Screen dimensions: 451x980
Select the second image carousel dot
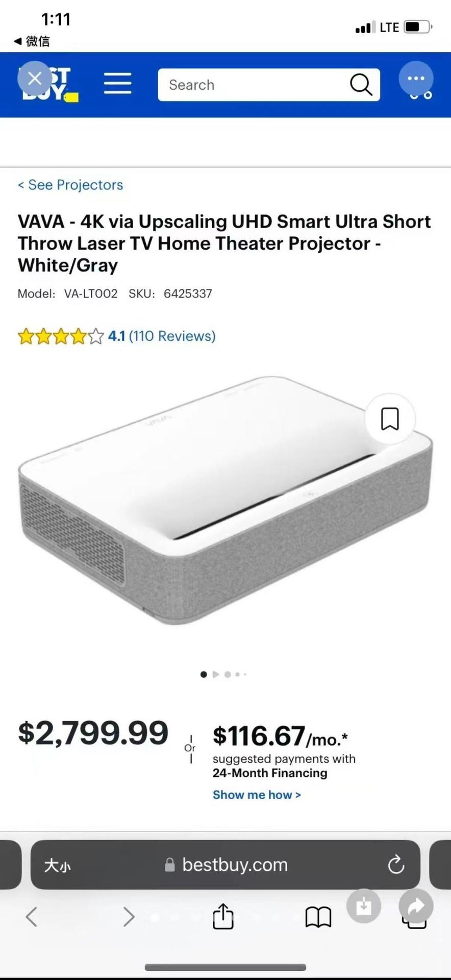click(x=216, y=674)
